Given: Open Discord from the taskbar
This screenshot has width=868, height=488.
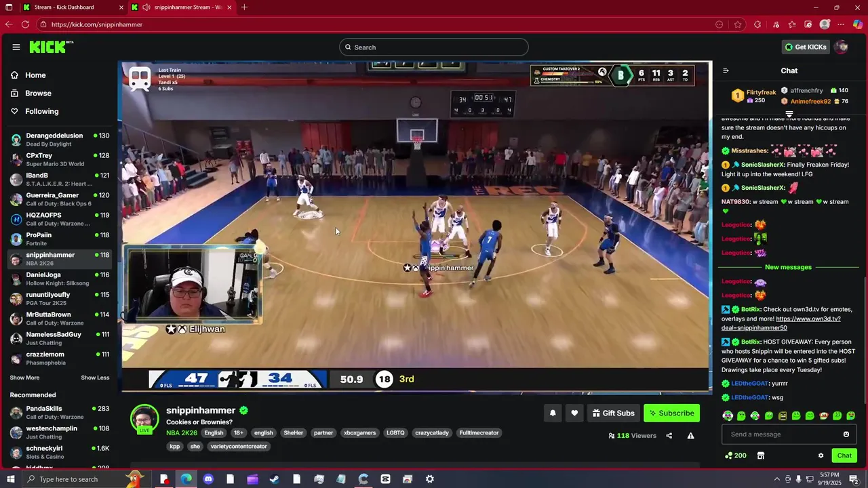Looking at the screenshot, I should [x=208, y=479].
